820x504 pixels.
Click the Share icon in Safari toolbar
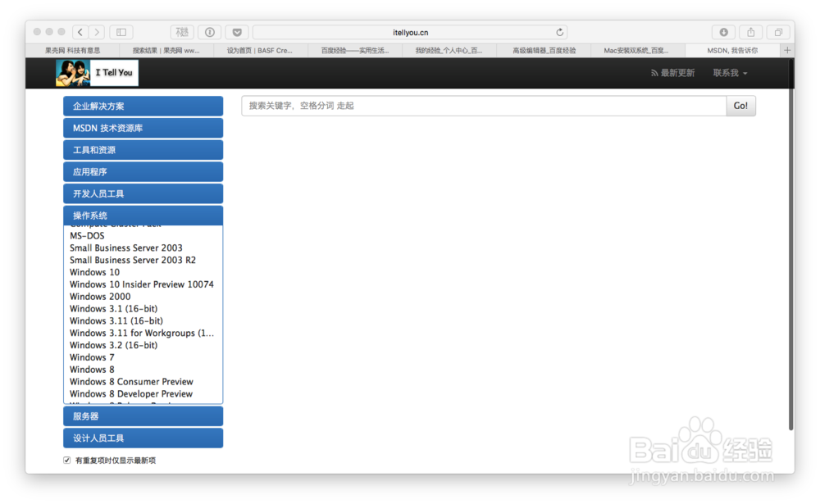coord(751,32)
